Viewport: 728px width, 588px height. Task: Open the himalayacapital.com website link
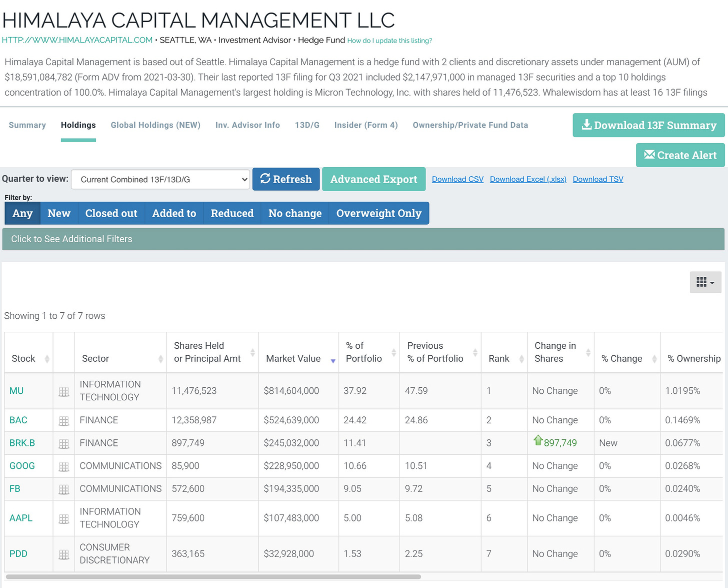coord(77,40)
